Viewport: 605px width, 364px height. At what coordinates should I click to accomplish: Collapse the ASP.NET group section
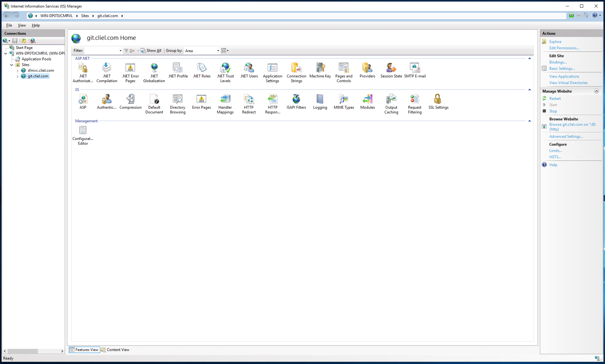529,58
